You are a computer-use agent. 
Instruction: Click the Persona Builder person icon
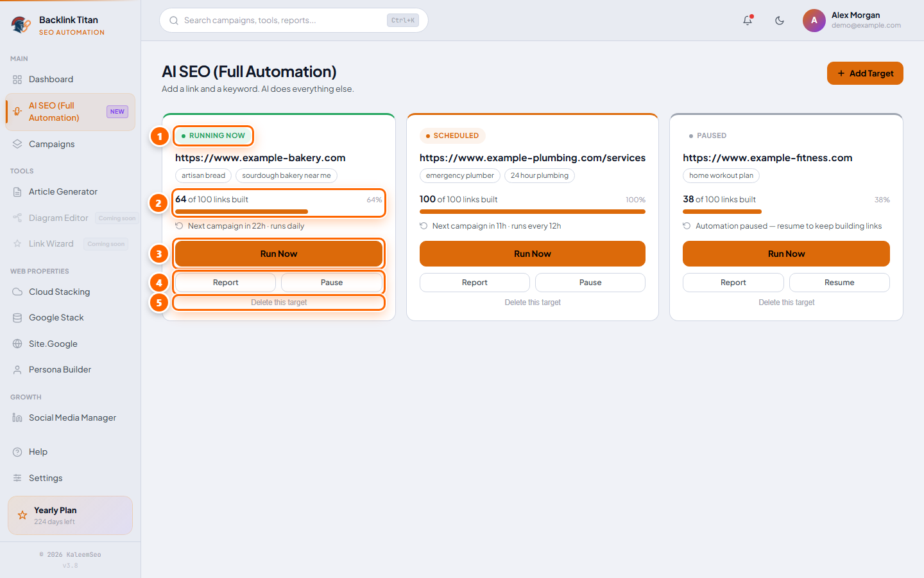(17, 370)
